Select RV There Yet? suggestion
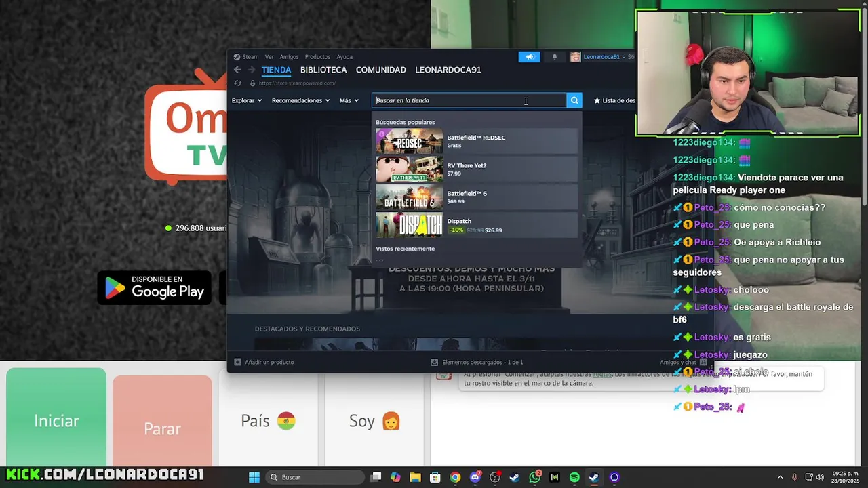Viewport: 868px width, 488px height. (x=477, y=169)
